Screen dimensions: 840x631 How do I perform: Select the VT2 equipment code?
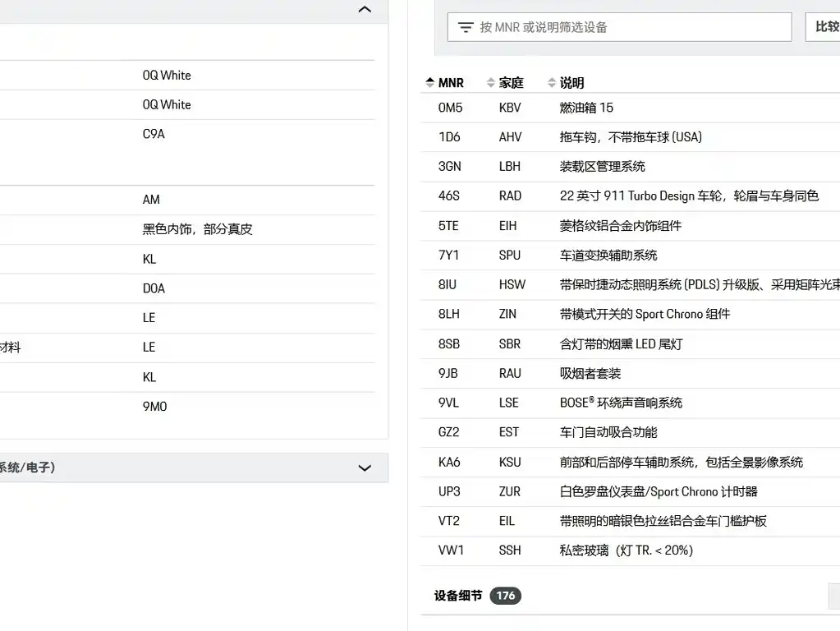tap(449, 521)
